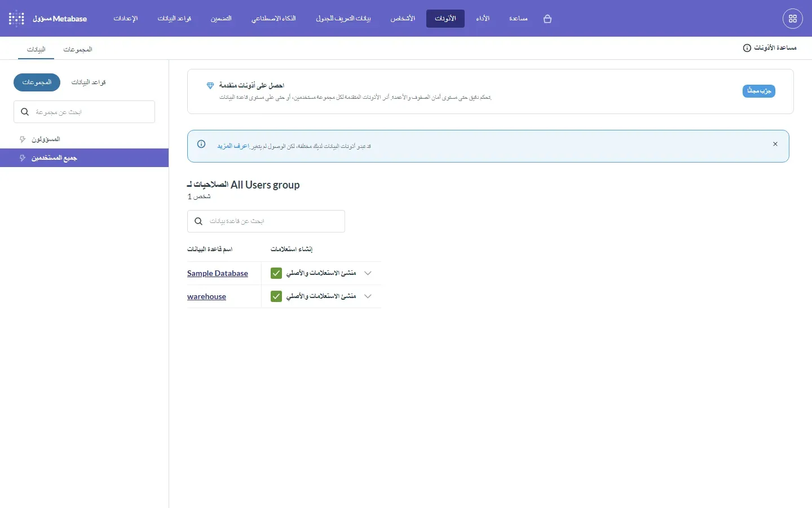Open مساعدة in top navigation

(x=518, y=19)
